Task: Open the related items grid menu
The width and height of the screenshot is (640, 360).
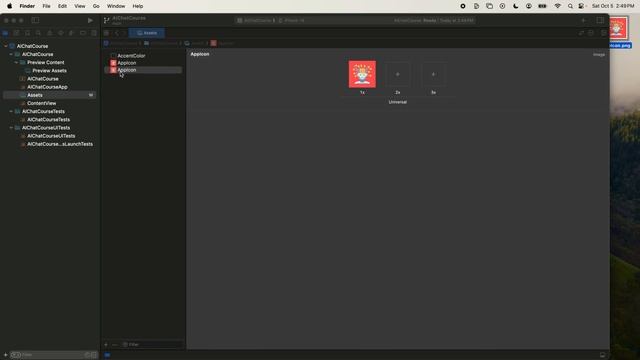Action: (107, 33)
